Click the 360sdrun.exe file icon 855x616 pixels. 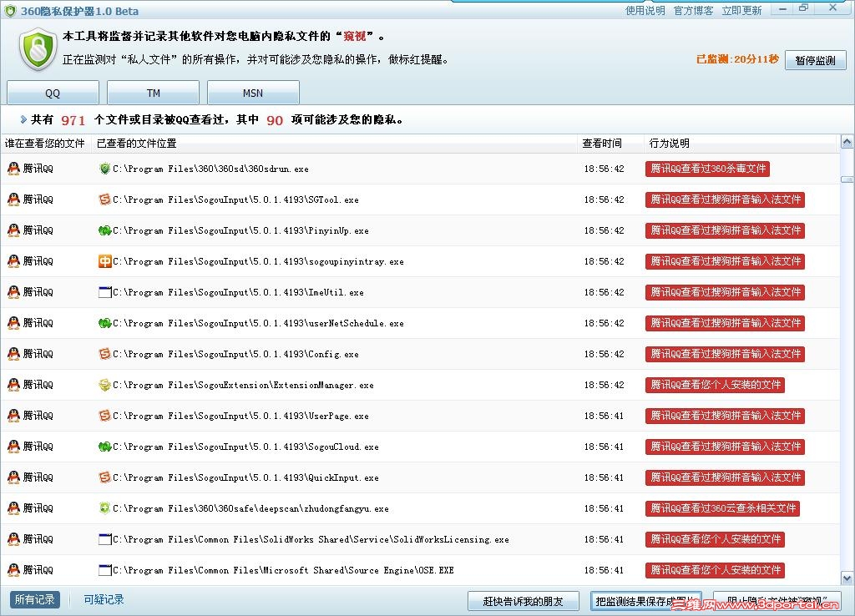click(x=104, y=169)
